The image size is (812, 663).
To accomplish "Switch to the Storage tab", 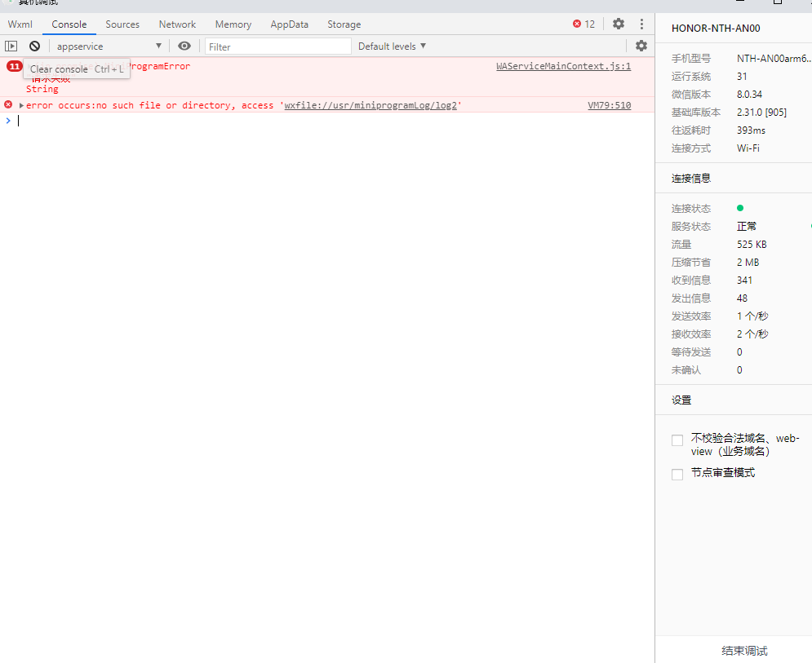I will 344,24.
